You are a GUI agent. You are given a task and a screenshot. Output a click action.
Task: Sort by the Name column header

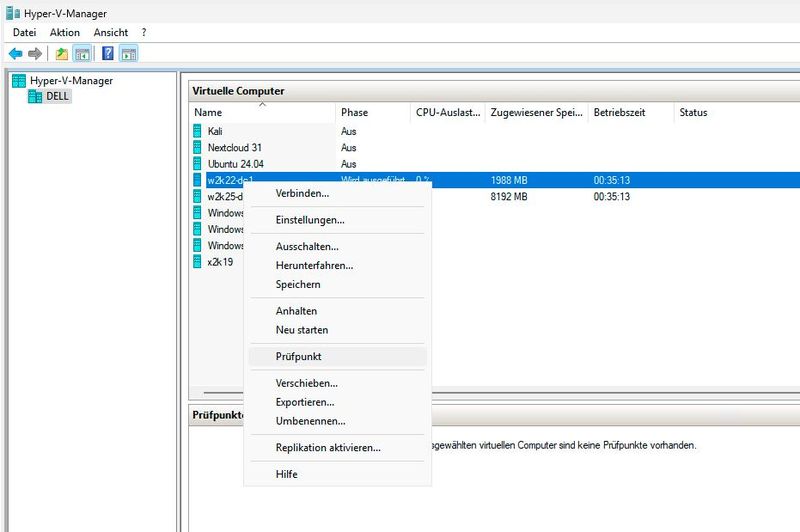[262, 112]
